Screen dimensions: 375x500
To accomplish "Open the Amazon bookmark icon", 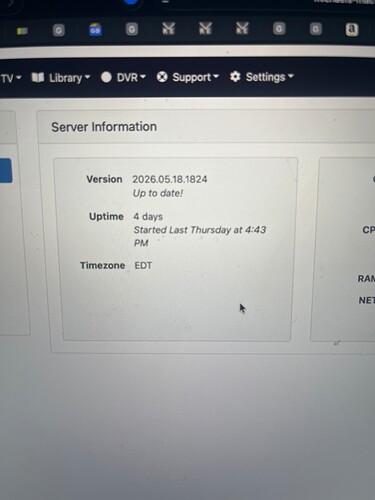I will [x=352, y=30].
